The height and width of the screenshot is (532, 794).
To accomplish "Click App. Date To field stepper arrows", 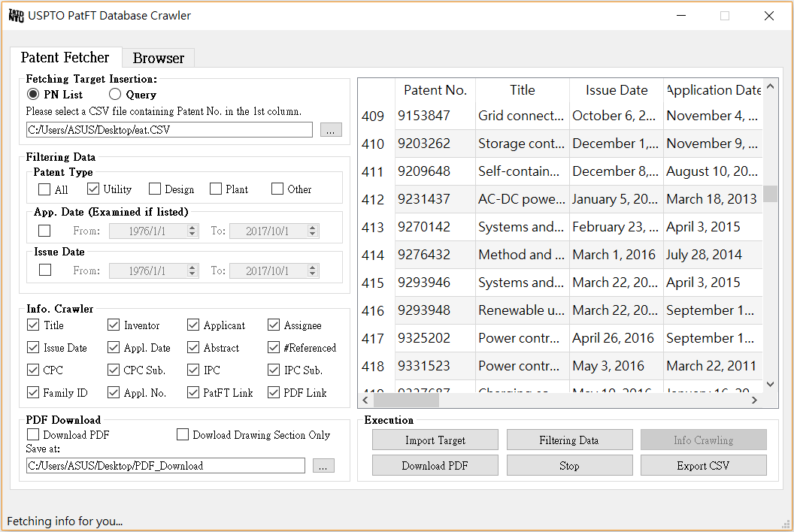I will coord(313,231).
